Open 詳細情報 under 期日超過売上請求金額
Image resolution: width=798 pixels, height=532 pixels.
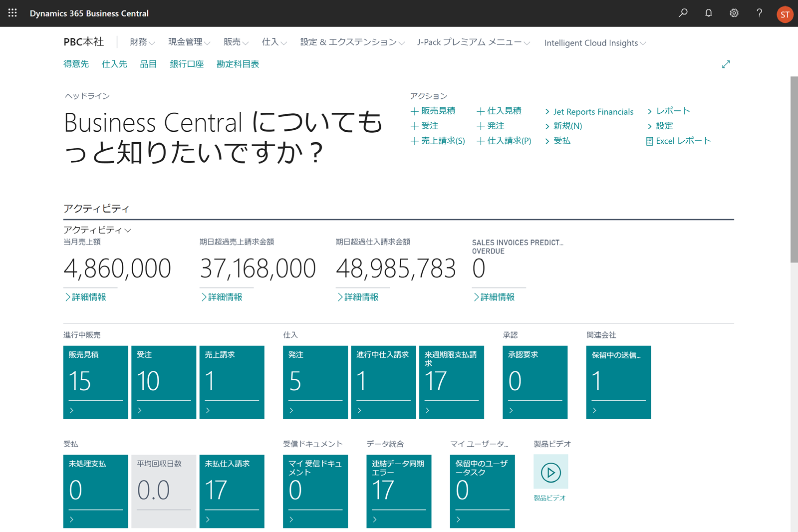pyautogui.click(x=222, y=297)
